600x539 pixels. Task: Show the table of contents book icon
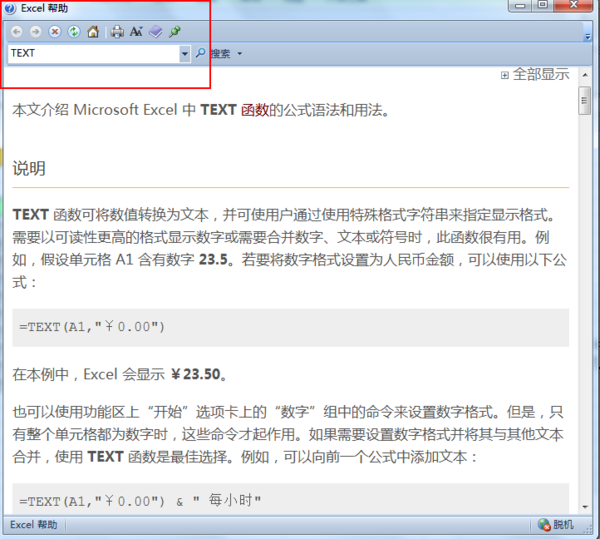[x=155, y=32]
